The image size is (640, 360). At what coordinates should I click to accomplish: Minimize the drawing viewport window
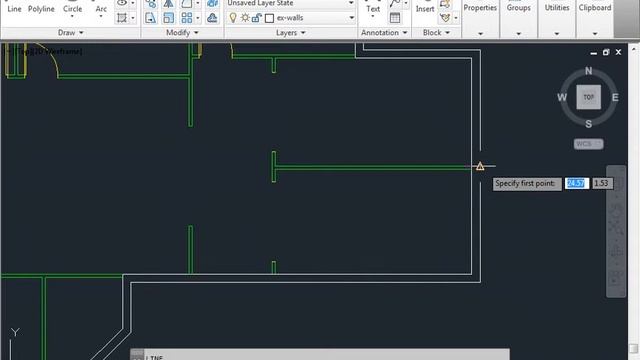pos(593,53)
